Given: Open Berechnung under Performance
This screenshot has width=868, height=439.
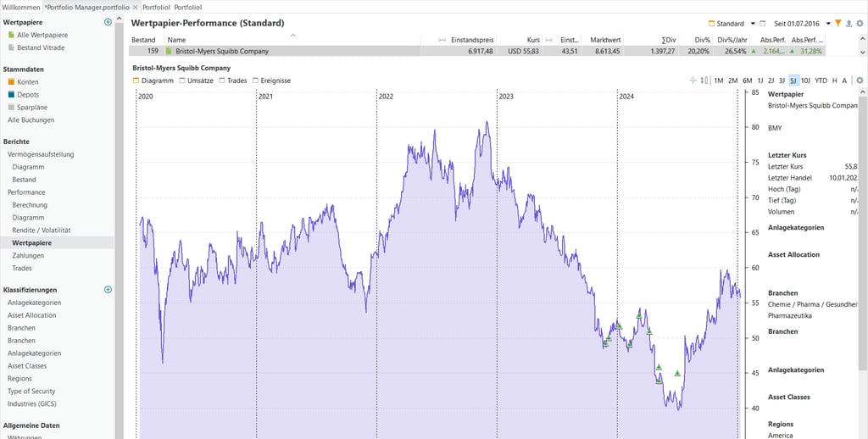Looking at the screenshot, I should tap(30, 205).
